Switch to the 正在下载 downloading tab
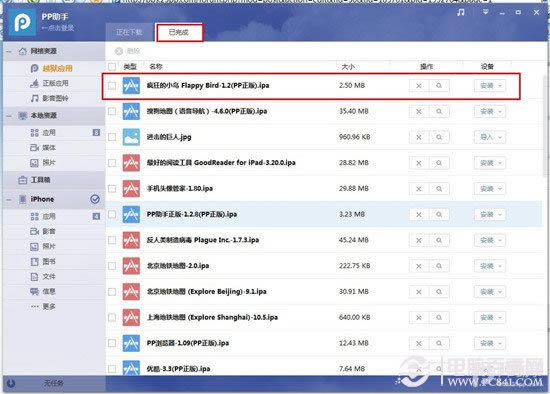The image size is (550, 394). (x=129, y=33)
